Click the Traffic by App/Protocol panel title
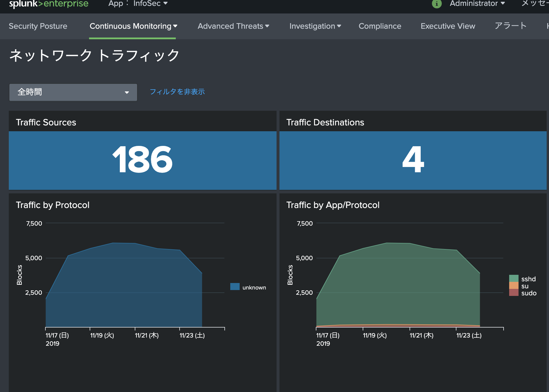549x392 pixels. 333,205
